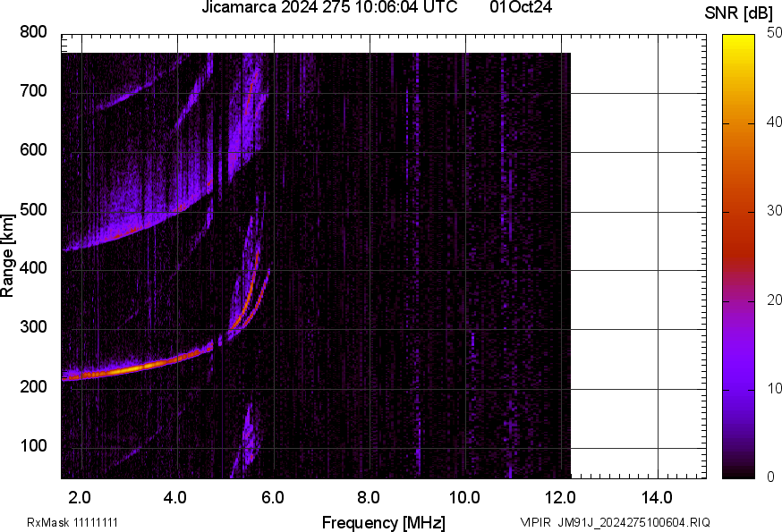Click the 'Range [km]' axis label

coord(7,257)
